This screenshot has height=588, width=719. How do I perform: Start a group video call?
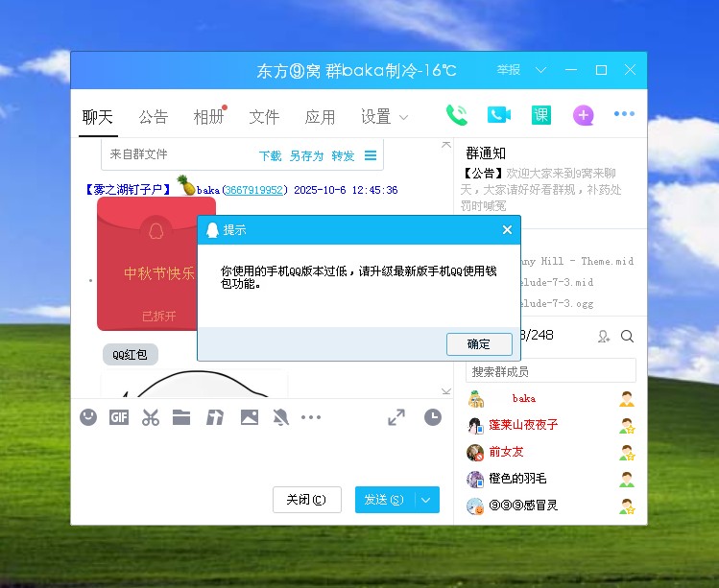tap(499, 114)
